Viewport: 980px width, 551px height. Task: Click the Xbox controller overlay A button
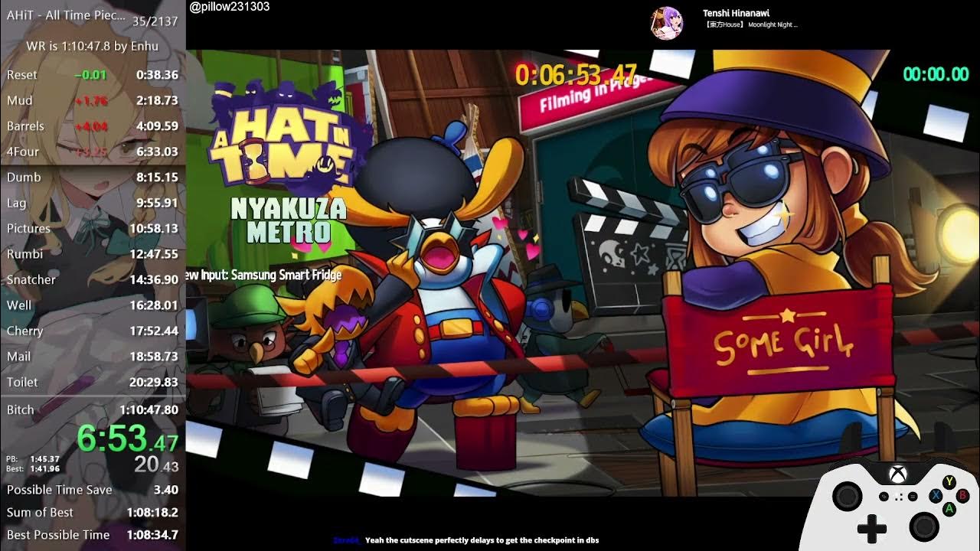coord(949,509)
